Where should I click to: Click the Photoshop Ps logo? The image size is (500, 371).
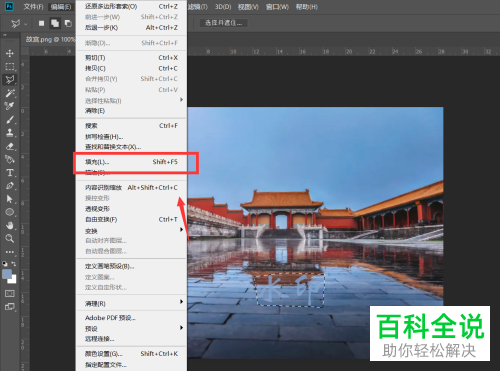tap(9, 6)
